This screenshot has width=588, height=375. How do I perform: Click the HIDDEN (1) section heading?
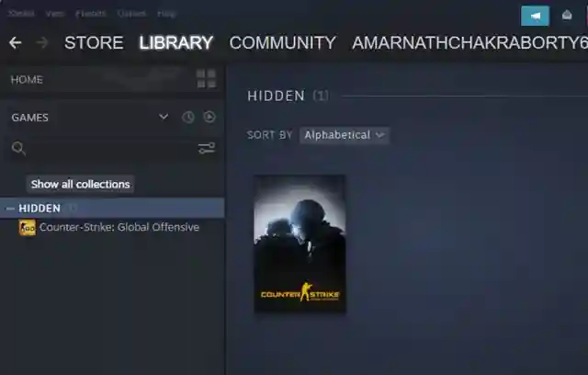click(x=288, y=96)
